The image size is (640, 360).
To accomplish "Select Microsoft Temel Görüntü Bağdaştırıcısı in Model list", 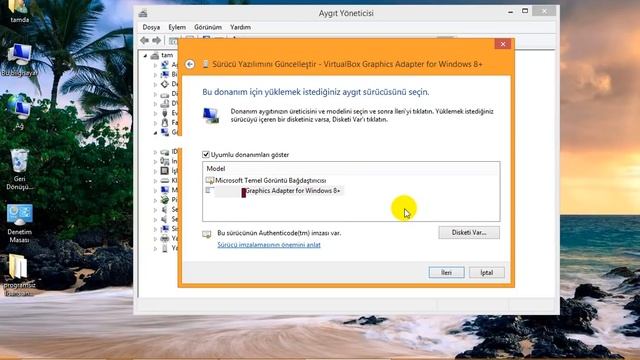I will pos(267,180).
